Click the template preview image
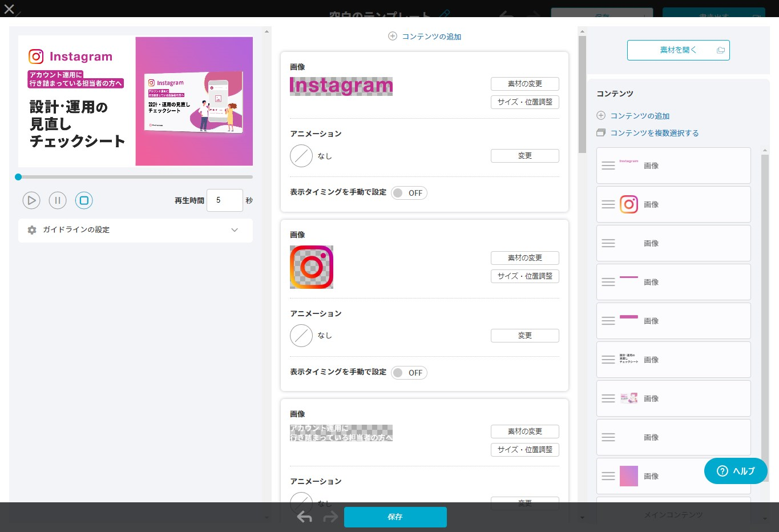This screenshot has width=779, height=532. click(x=135, y=101)
